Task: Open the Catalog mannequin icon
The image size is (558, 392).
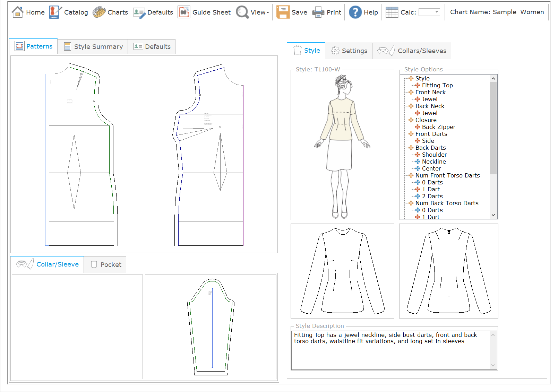Action: 55,12
